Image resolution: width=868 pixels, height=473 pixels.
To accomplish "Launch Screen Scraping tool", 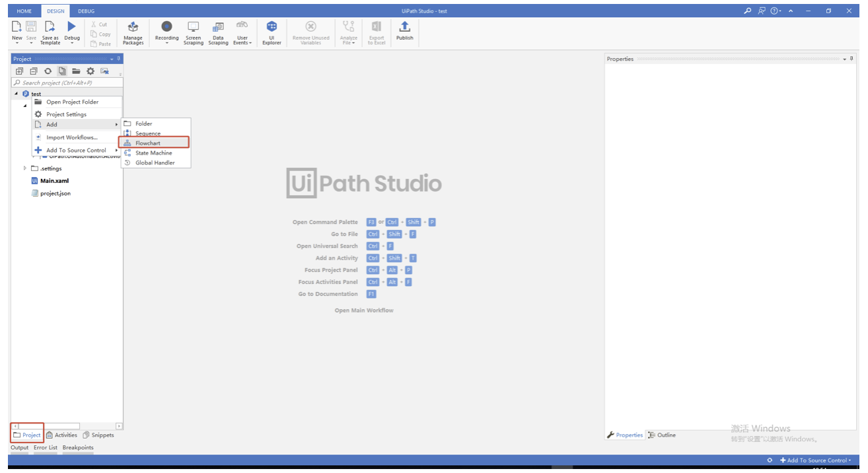I will tap(194, 32).
